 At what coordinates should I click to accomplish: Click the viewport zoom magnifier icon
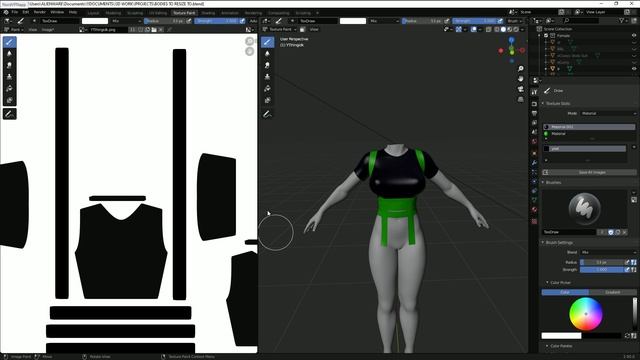click(x=520, y=69)
